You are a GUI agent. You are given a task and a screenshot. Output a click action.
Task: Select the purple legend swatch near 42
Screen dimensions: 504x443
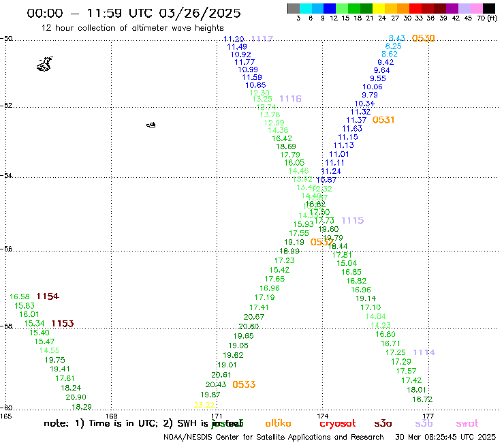tap(452, 8)
